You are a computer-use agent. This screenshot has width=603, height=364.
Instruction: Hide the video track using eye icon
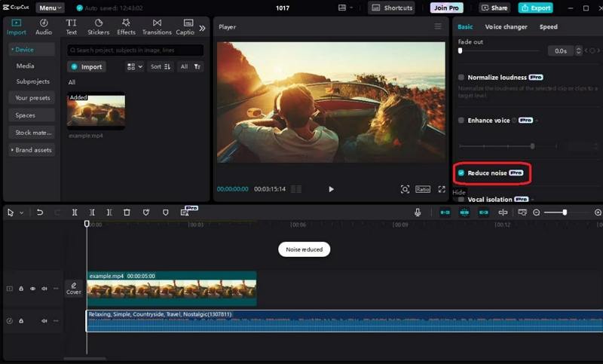(32, 289)
